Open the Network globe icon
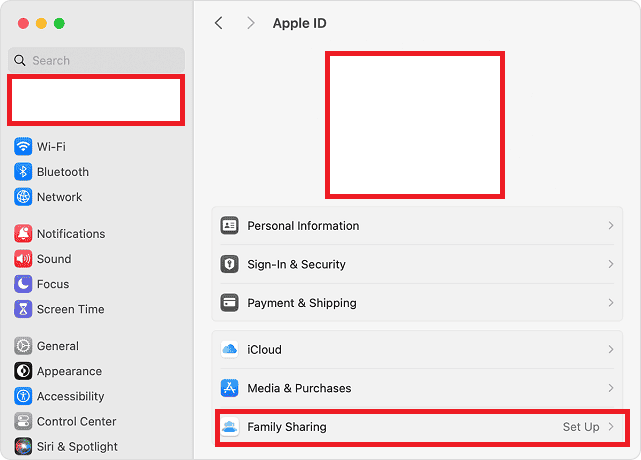The height and width of the screenshot is (460, 641). pyautogui.click(x=23, y=197)
